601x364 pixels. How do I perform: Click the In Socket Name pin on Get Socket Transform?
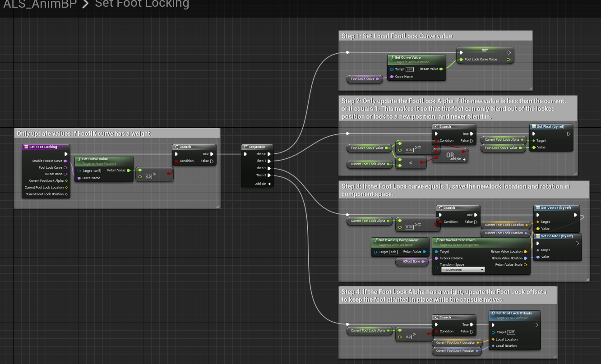point(436,258)
